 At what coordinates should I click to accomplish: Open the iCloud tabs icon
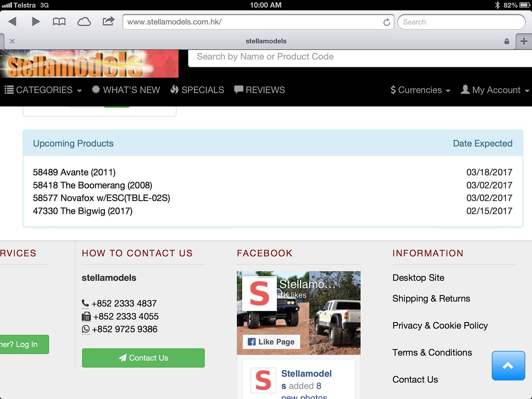(x=84, y=22)
